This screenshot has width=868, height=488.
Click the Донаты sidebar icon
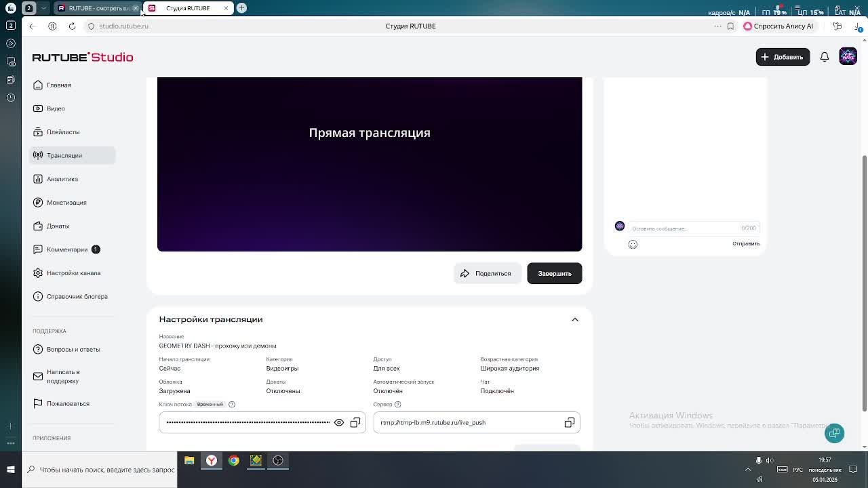[x=38, y=226]
